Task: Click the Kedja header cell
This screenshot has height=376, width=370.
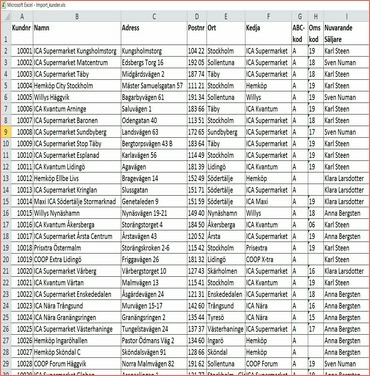Action: tap(268, 33)
